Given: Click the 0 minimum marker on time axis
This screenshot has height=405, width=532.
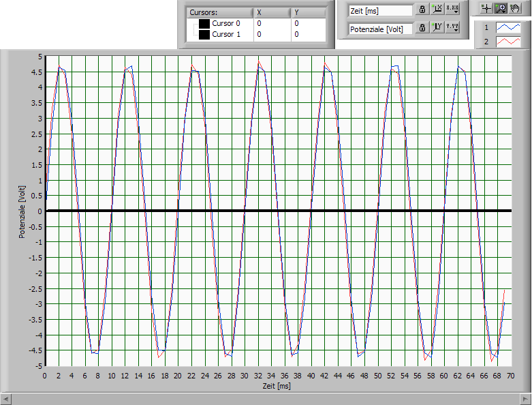Looking at the screenshot, I should 44,376.
